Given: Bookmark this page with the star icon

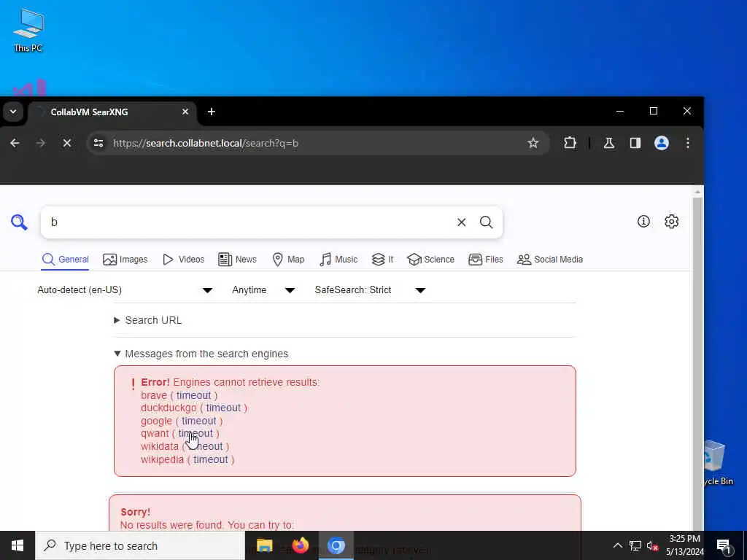Looking at the screenshot, I should click(x=533, y=143).
